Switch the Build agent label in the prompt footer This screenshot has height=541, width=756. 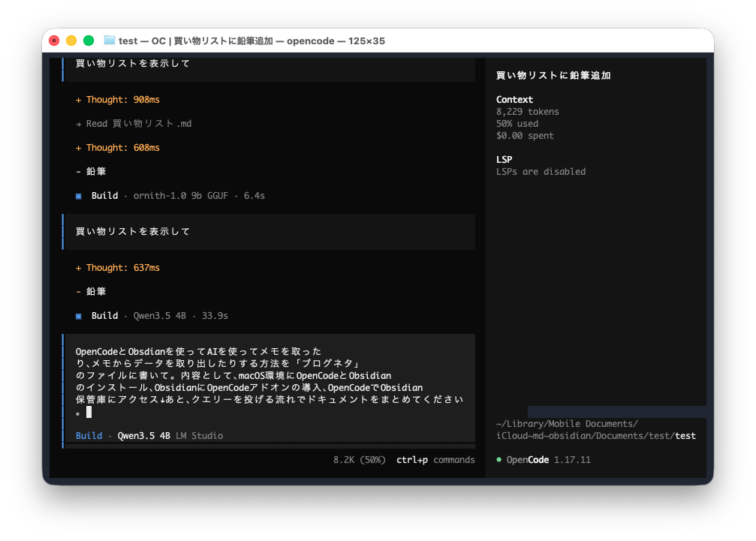pos(89,435)
